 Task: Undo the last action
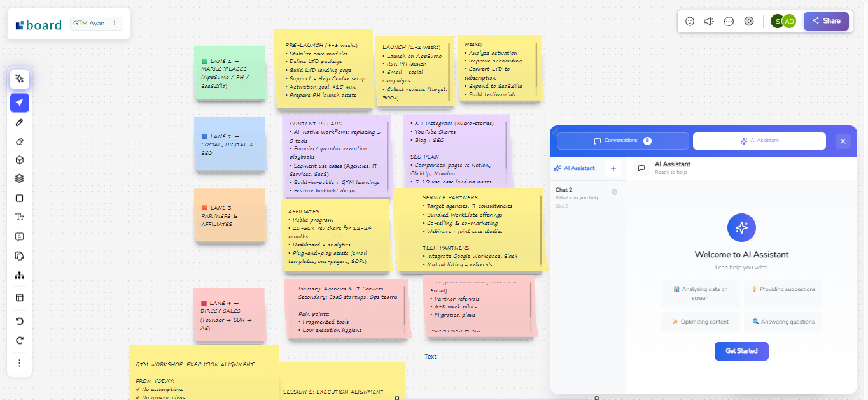(19, 321)
